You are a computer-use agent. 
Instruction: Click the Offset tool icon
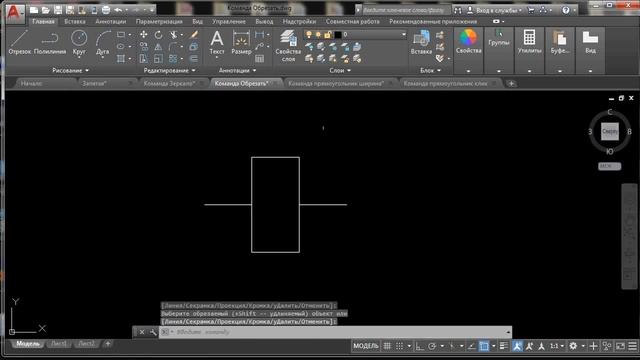pos(194,59)
